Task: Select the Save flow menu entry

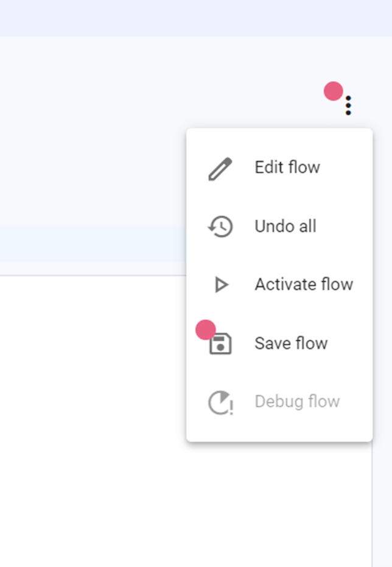Action: 291,343
